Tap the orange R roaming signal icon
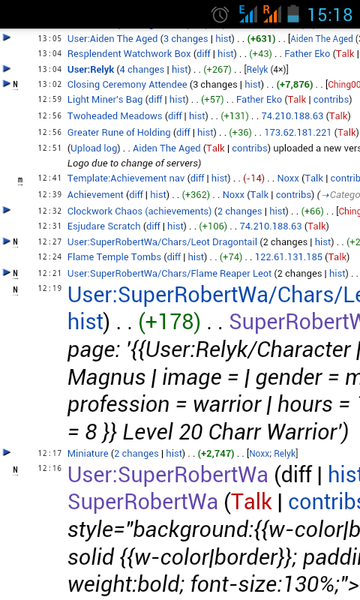Image resolution: width=360 pixels, height=600 pixels. 272,14
